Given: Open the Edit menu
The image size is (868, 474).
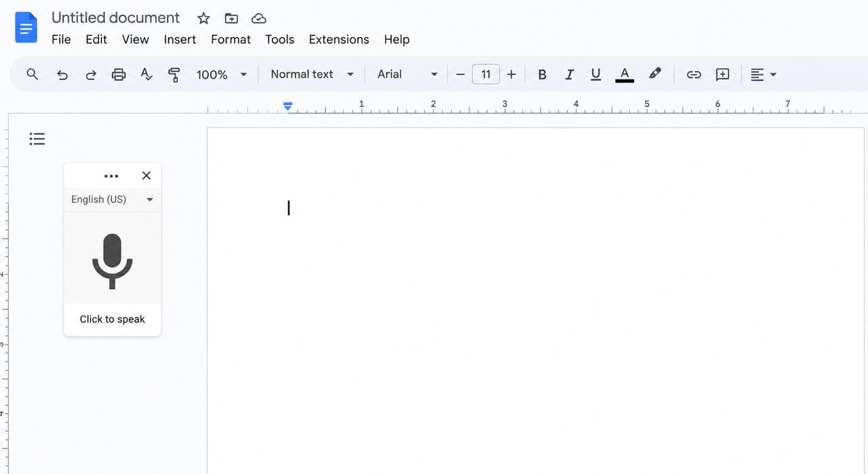Looking at the screenshot, I should tap(96, 39).
